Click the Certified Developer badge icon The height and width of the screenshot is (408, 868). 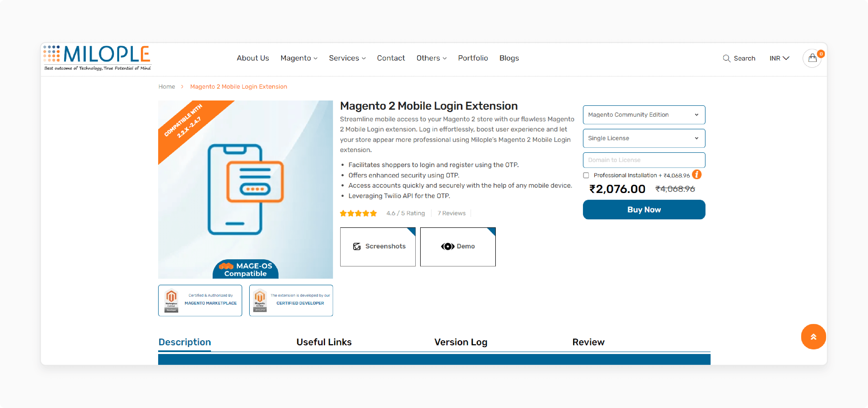pyautogui.click(x=260, y=300)
